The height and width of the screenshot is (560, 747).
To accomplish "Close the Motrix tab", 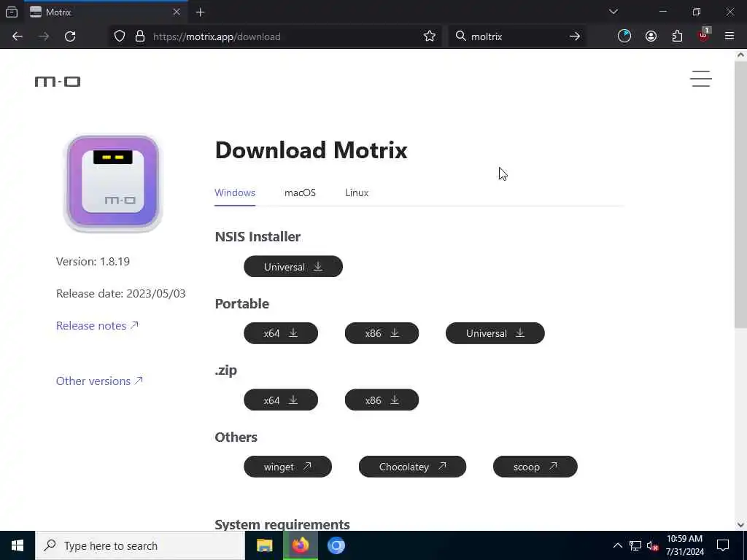I will (177, 12).
